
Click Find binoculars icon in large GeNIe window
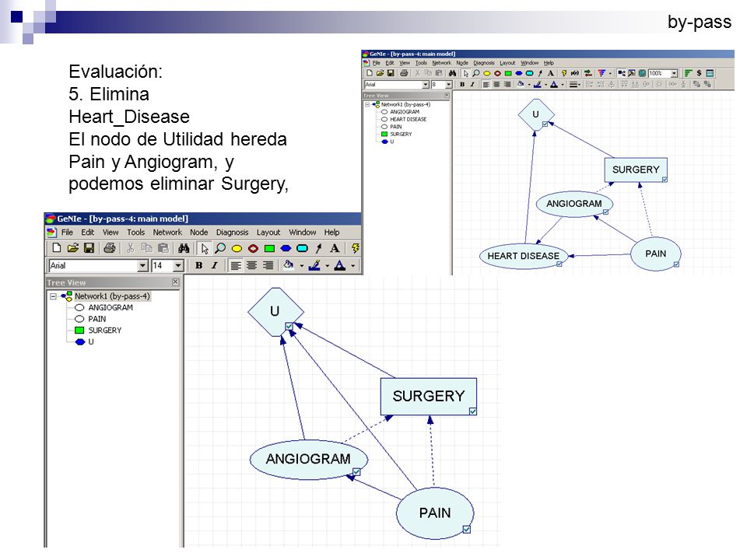(x=184, y=248)
